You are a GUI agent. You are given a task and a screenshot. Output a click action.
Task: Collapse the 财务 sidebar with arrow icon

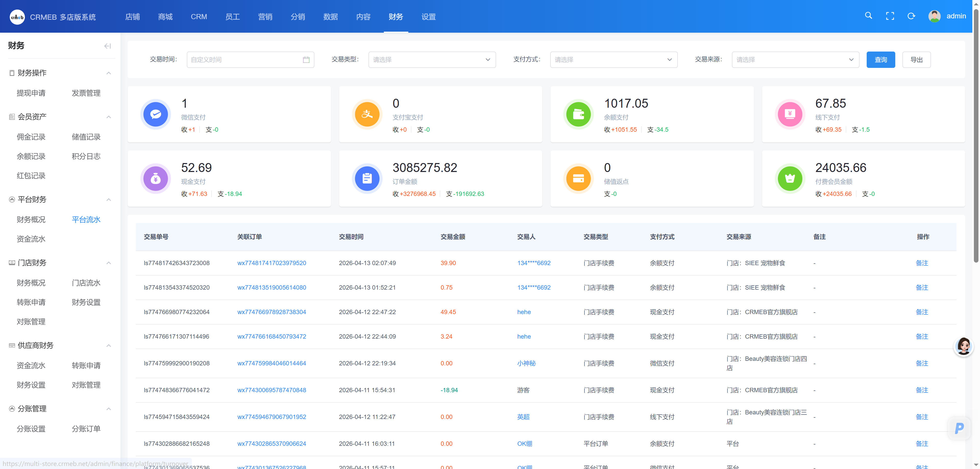pyautogui.click(x=107, y=46)
